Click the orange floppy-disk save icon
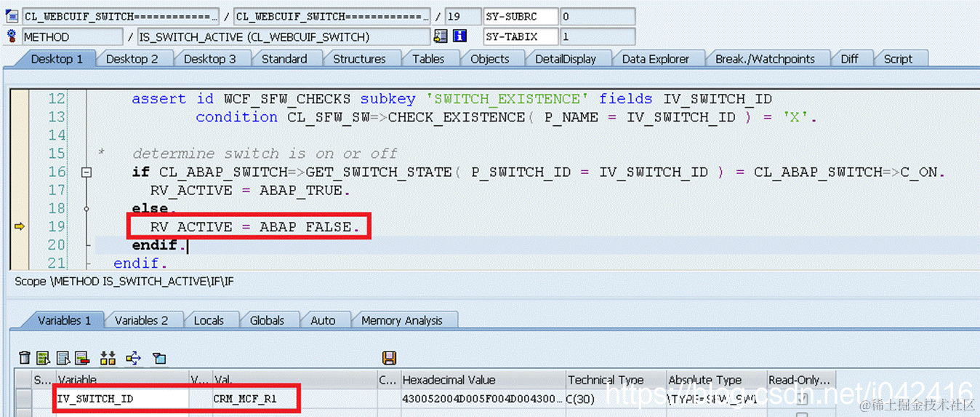This screenshot has height=417, width=980. 389,357
